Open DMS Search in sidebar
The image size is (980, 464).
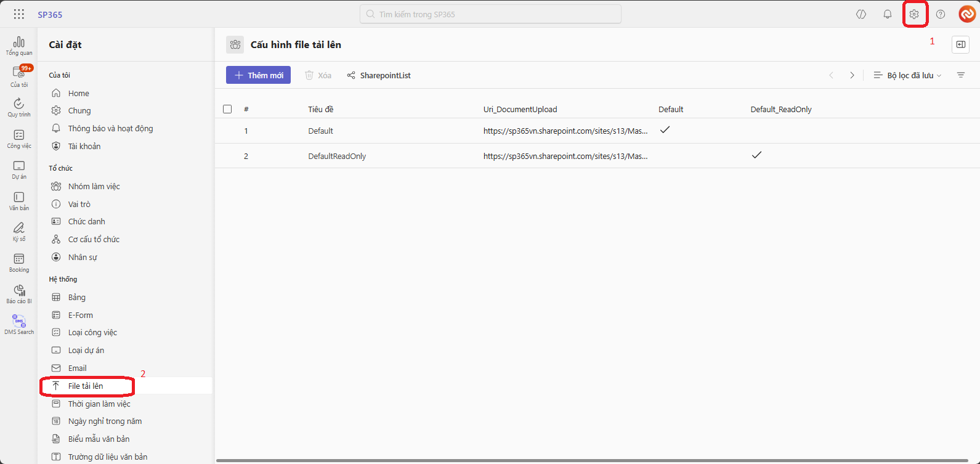coord(19,324)
